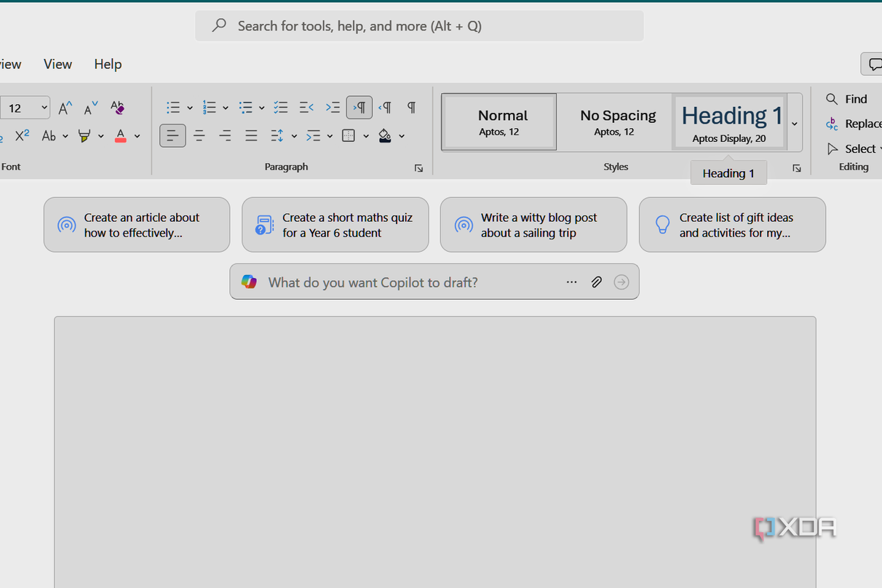The image size is (882, 588).
Task: Open borders dropdown arrow
Action: click(366, 136)
